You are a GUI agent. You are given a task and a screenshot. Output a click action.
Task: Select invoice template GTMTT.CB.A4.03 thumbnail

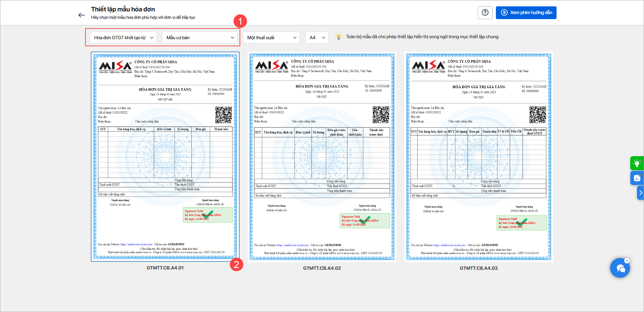point(478,157)
